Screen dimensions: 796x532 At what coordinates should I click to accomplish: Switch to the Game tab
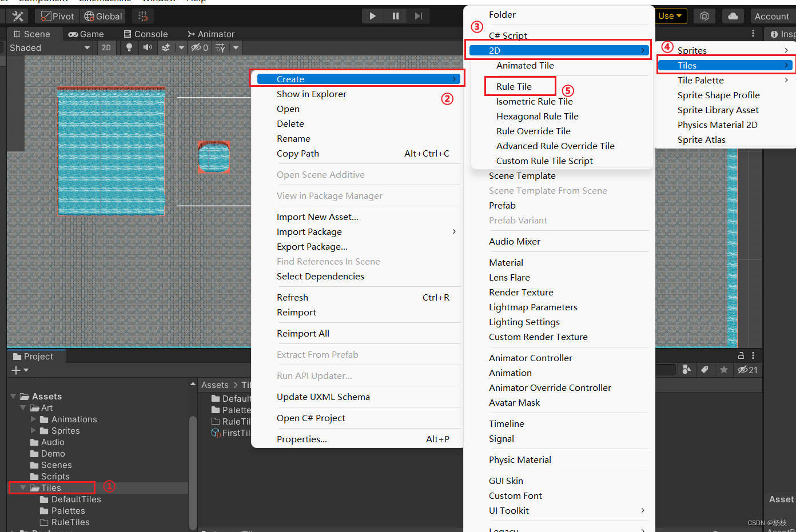pos(86,34)
